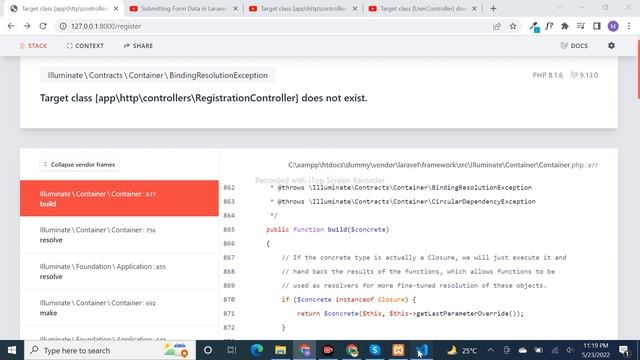Open Visual Studio Code from taskbar
Viewport: 640px width, 360px height.
[x=422, y=350]
